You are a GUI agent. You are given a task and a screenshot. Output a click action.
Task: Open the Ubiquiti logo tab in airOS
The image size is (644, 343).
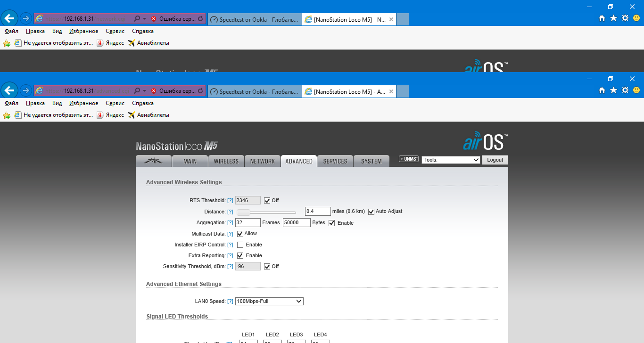153,161
